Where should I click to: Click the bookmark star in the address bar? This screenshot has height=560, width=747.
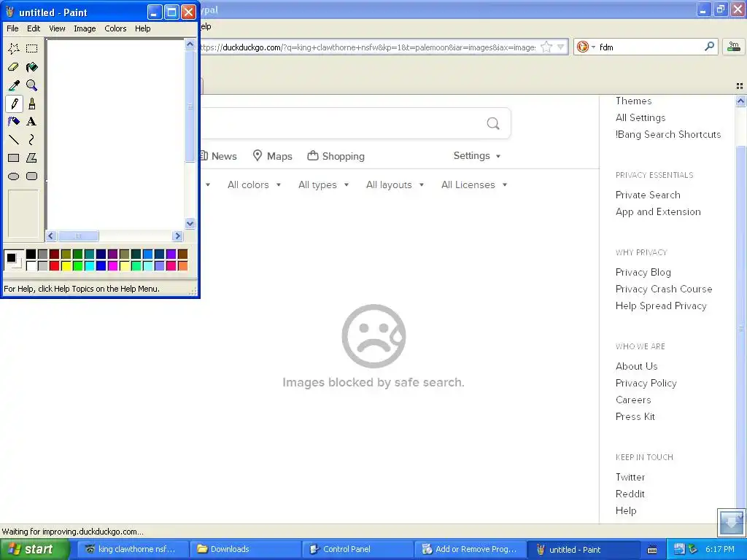546,47
